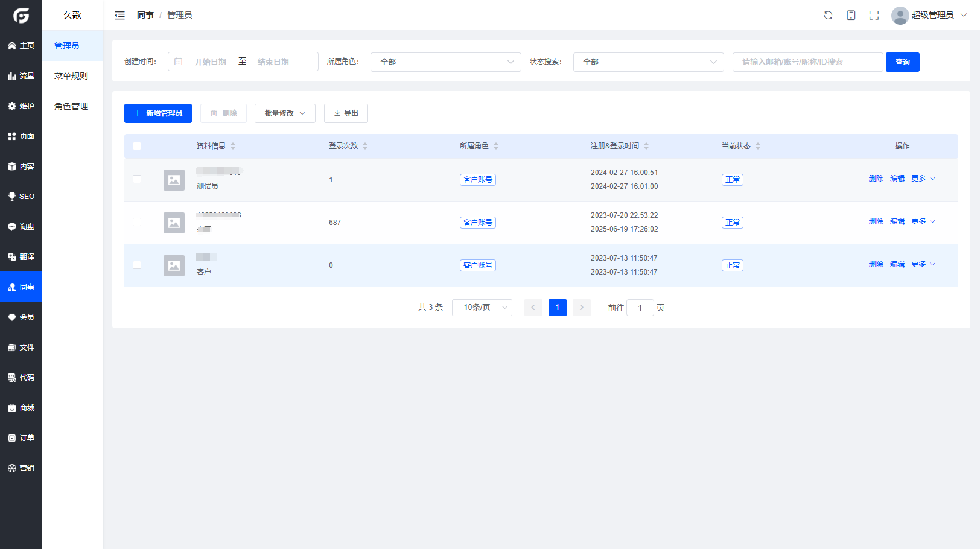Image resolution: width=980 pixels, height=549 pixels.
Task: Expand 更多 for the 687 logins row
Action: (x=923, y=221)
